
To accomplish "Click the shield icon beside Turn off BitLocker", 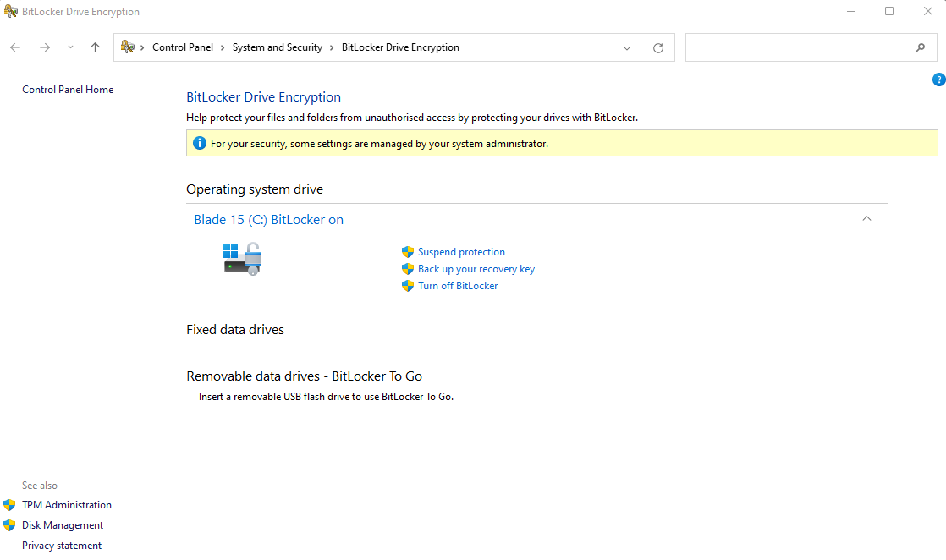I will (x=408, y=285).
